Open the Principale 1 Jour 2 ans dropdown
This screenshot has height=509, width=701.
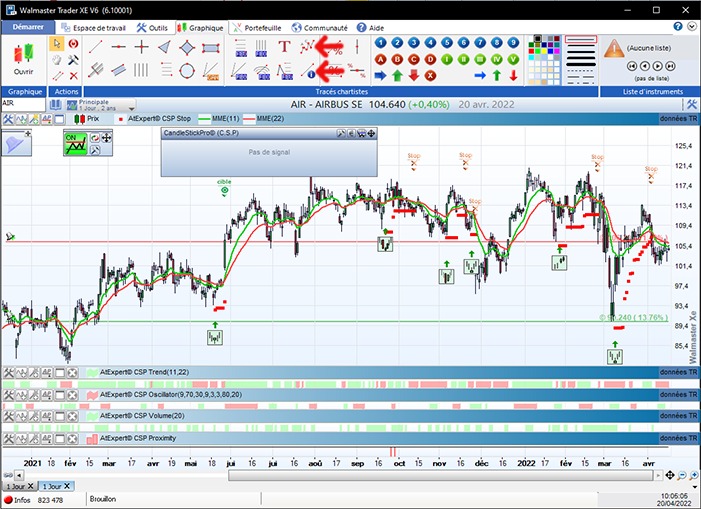101,105
